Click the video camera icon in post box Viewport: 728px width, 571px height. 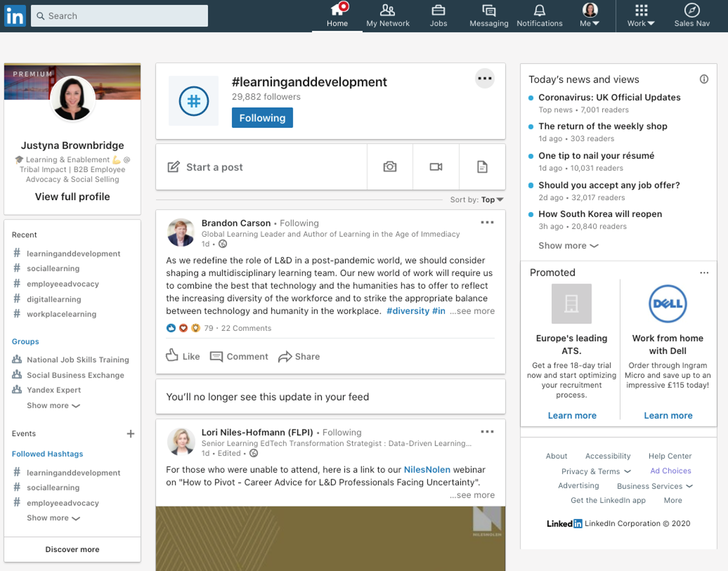(436, 167)
